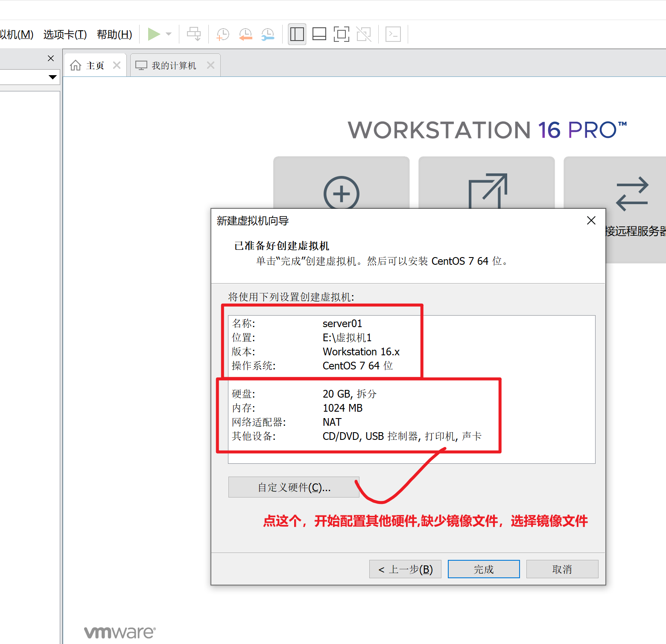Open the console view icon
The width and height of the screenshot is (666, 644).
tap(393, 34)
